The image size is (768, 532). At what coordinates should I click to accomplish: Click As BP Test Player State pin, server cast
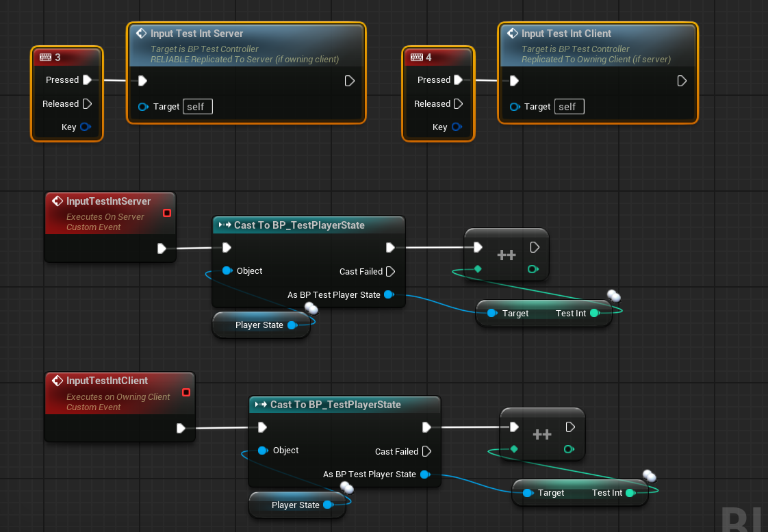point(389,294)
